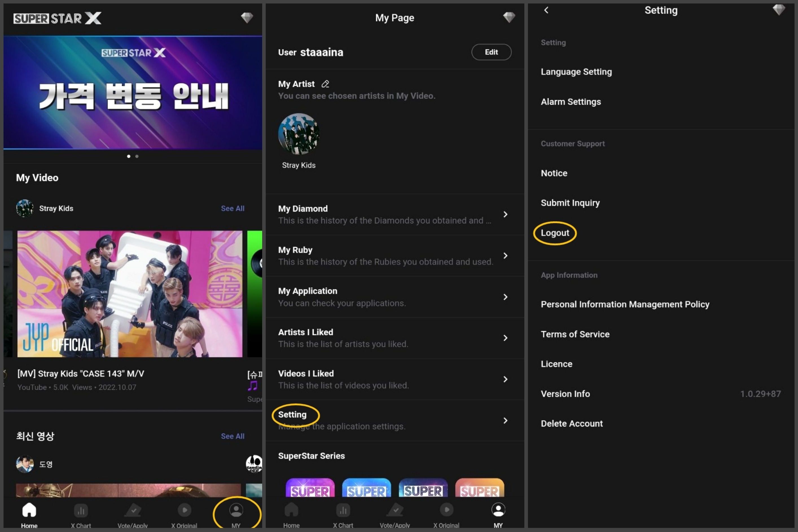Image resolution: width=798 pixels, height=532 pixels.
Task: Expand Videos I Liked chevron
Action: [x=505, y=379]
